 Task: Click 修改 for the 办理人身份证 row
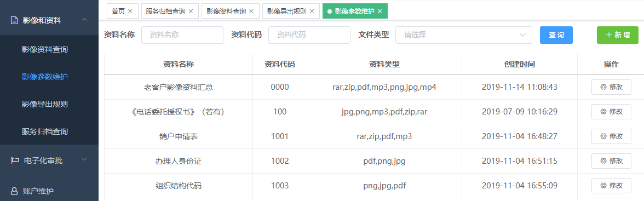point(611,161)
